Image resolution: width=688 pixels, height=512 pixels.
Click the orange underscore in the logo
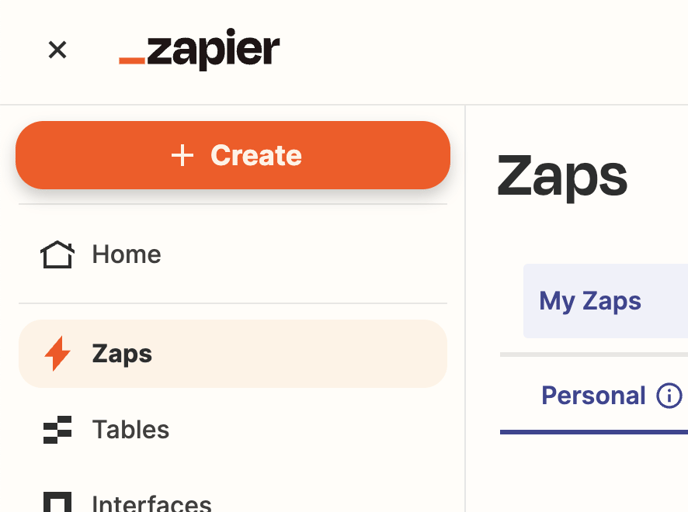(132, 61)
